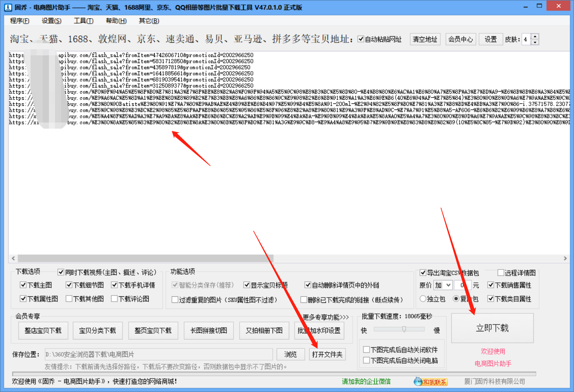This screenshot has height=392, width=574.
Task: Toggle 下载手机详情 checkbox
Action: pos(114,285)
